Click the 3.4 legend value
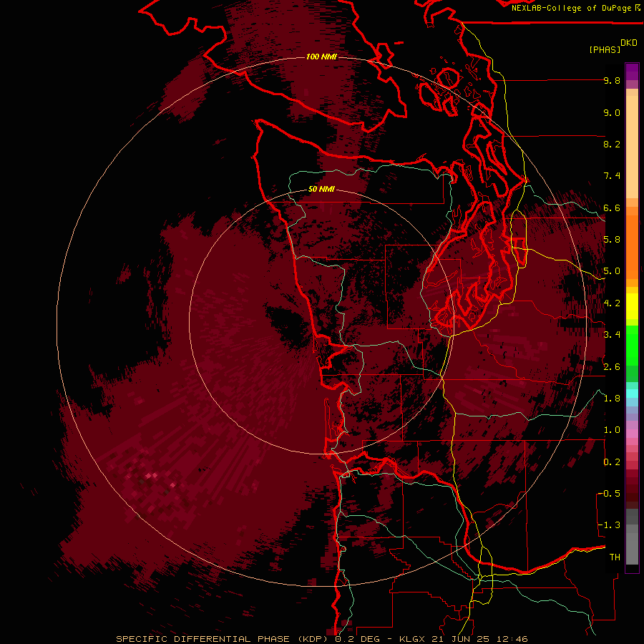The height and width of the screenshot is (644, 644). pos(612,335)
